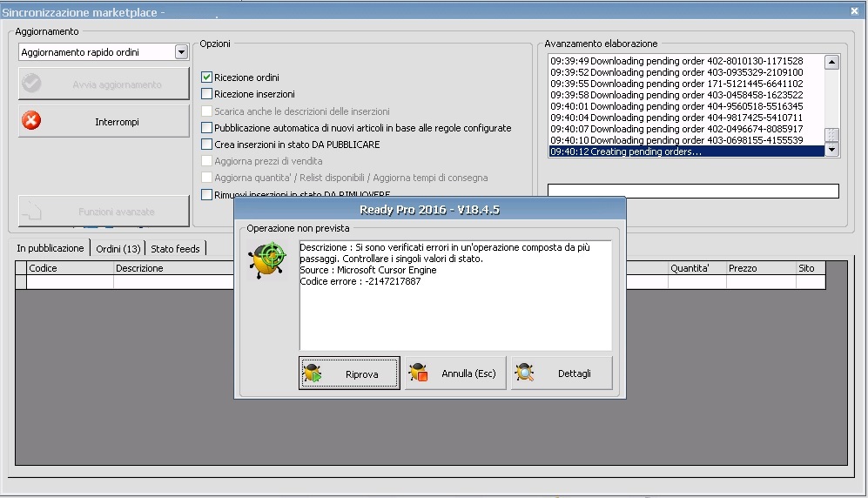Enable Ricezione inserzioni checkbox
This screenshot has height=498, width=868.
pyautogui.click(x=206, y=93)
